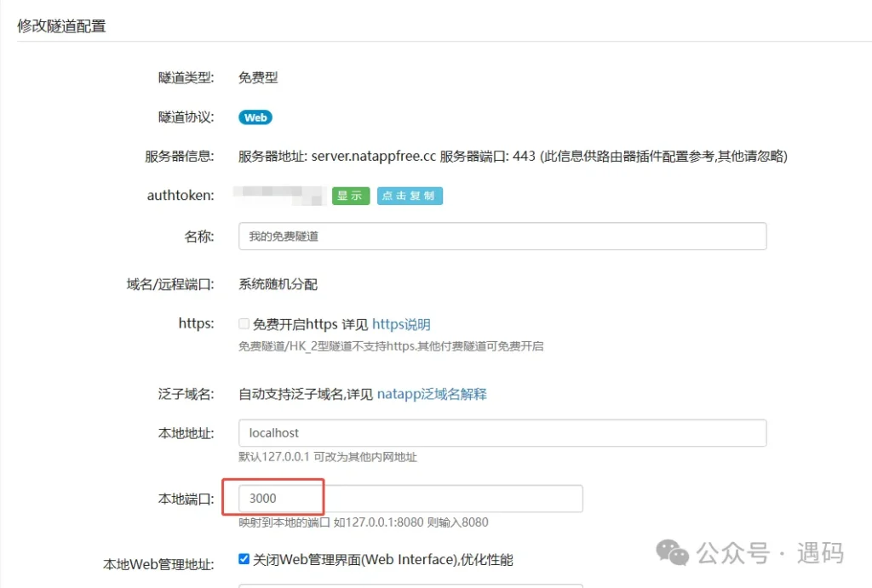The height and width of the screenshot is (588, 872).
Task: Click the blurred authtoken value
Action: click(x=279, y=196)
